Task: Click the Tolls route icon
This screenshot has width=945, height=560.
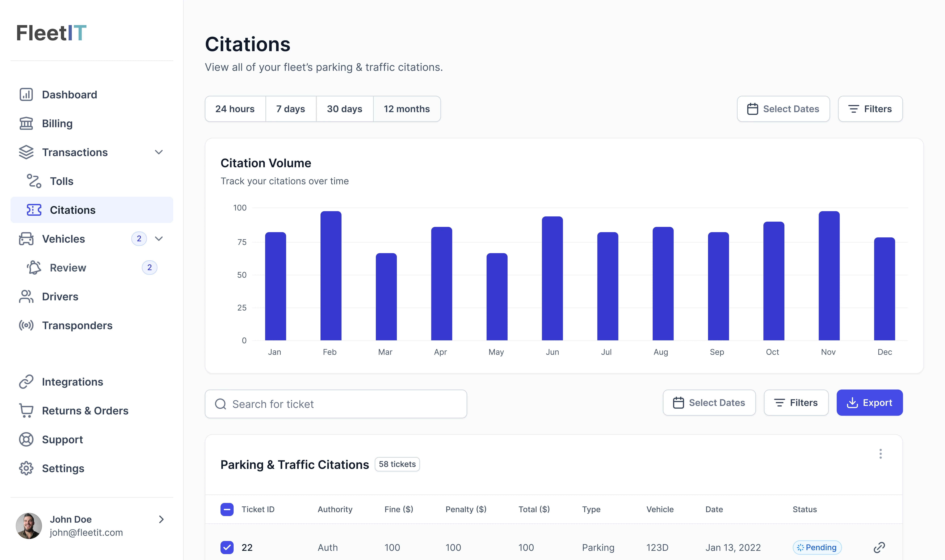Action: click(x=34, y=181)
